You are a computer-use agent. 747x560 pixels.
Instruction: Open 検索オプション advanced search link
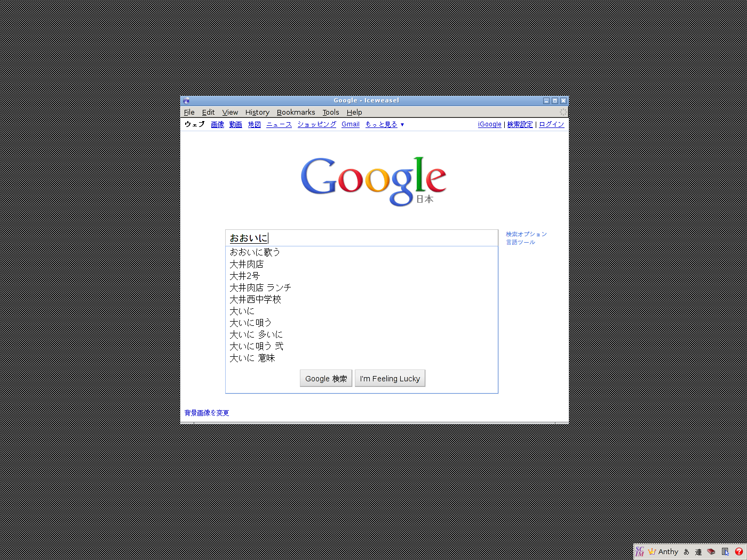527,234
